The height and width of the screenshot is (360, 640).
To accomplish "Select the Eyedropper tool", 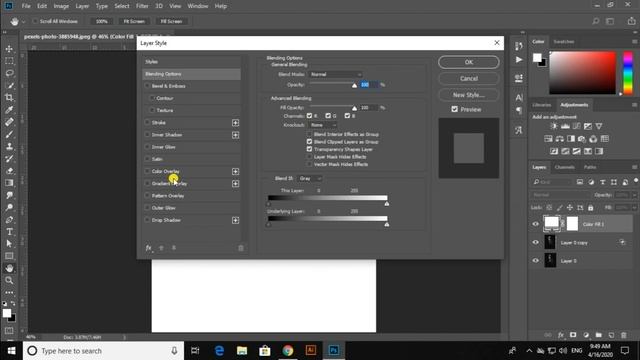I will (x=9, y=110).
